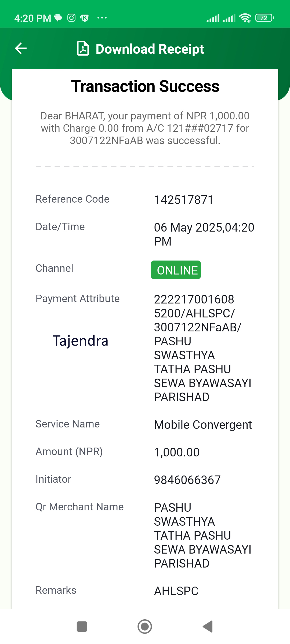Tap the chat bubble notification icon

pyautogui.click(x=58, y=18)
